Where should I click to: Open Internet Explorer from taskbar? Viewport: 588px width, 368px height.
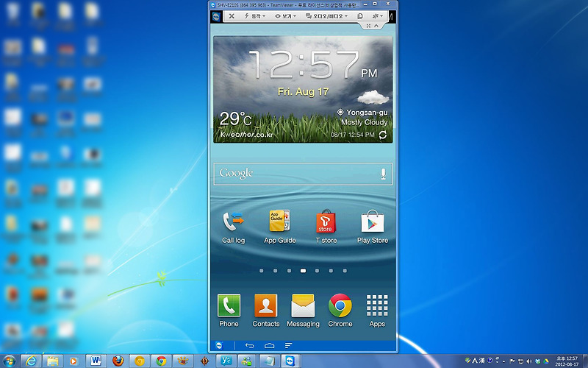pyautogui.click(x=31, y=361)
